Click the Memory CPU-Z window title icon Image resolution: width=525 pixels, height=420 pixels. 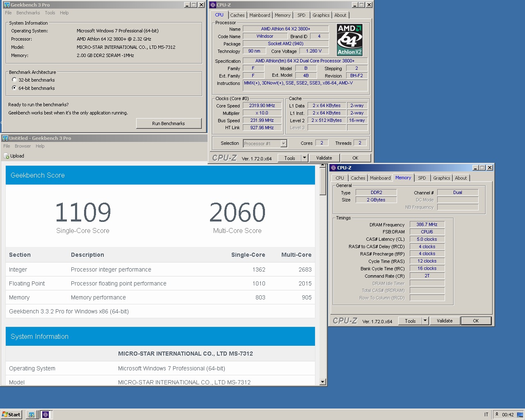tap(333, 168)
